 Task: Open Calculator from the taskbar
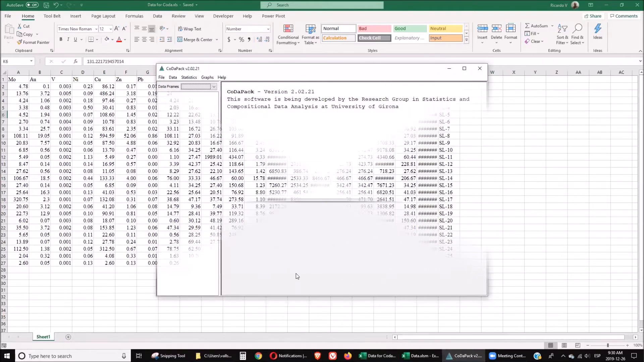(x=243, y=356)
